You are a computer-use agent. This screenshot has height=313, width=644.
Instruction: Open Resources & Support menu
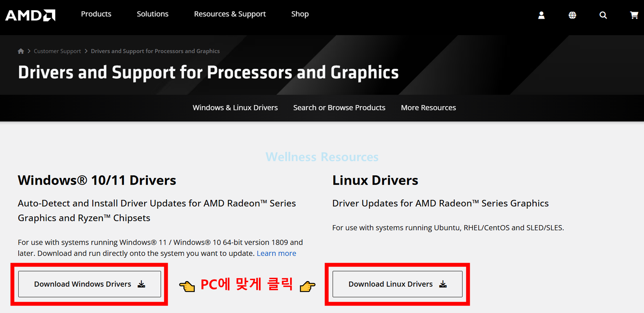(x=230, y=14)
